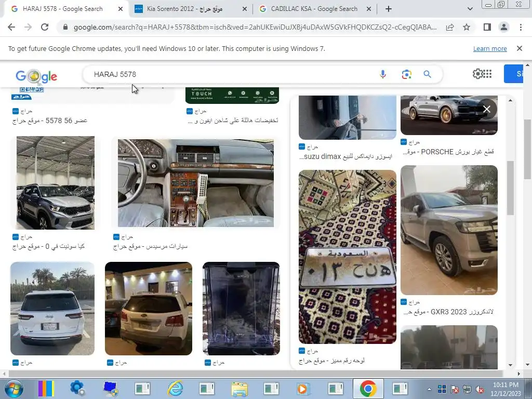Open the white Jeep rear view thumbnail

coord(52,309)
